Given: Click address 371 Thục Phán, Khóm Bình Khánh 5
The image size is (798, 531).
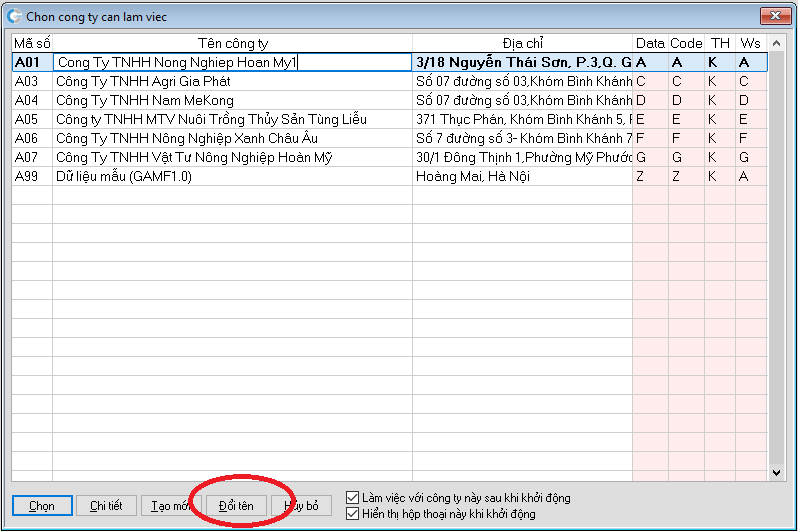Looking at the screenshot, I should pyautogui.click(x=523, y=119).
